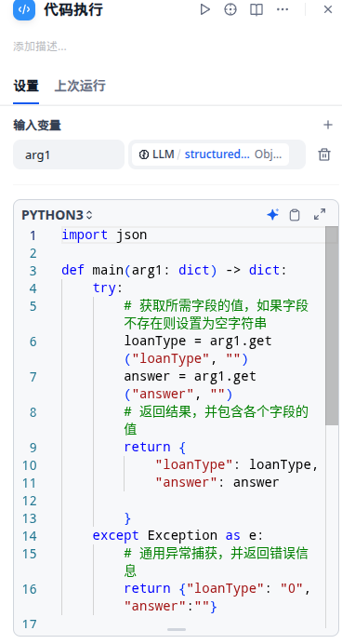Run the code execution node
This screenshot has width=342, height=644.
pos(204,9)
